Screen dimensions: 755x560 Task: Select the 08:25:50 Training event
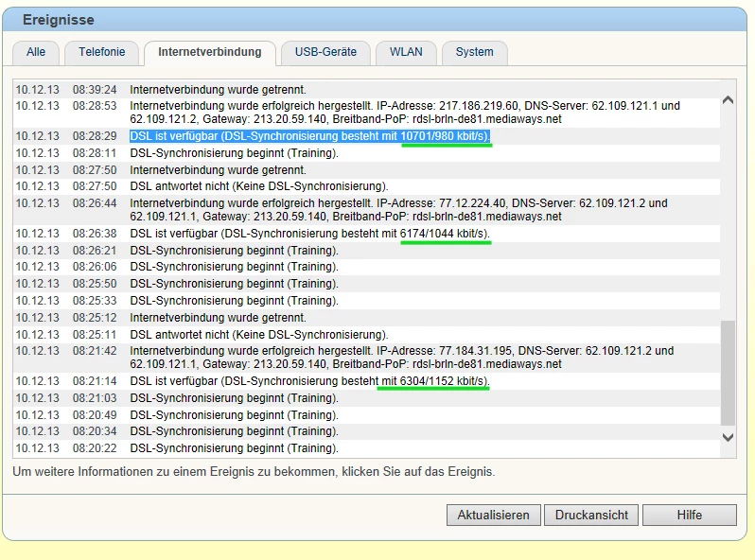point(366,284)
